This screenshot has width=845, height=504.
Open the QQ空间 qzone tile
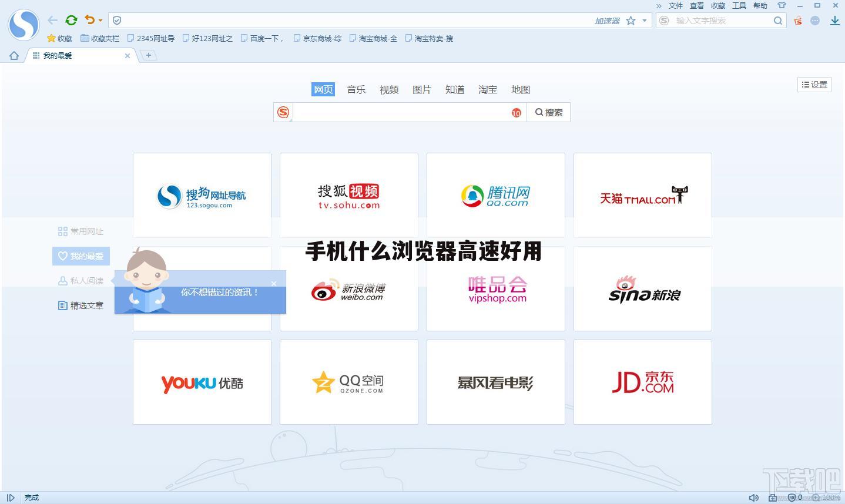tap(349, 382)
